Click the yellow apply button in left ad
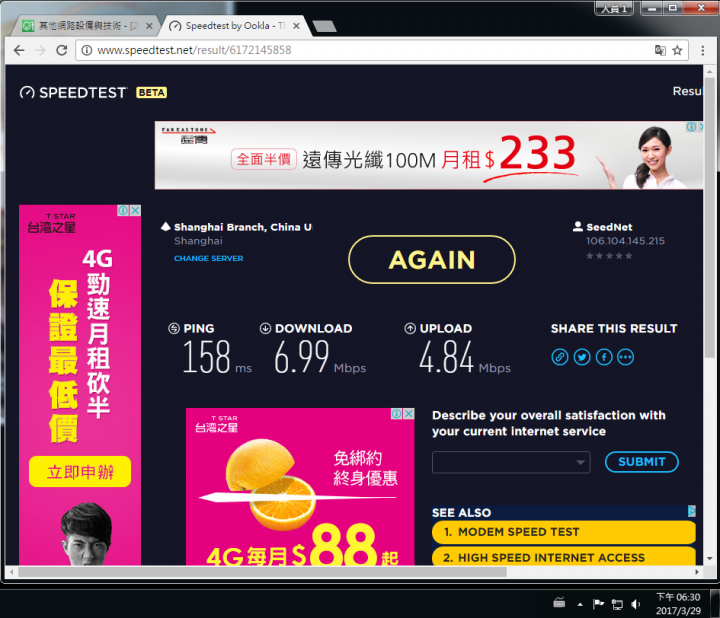Image resolution: width=720 pixels, height=618 pixels. 80,472
